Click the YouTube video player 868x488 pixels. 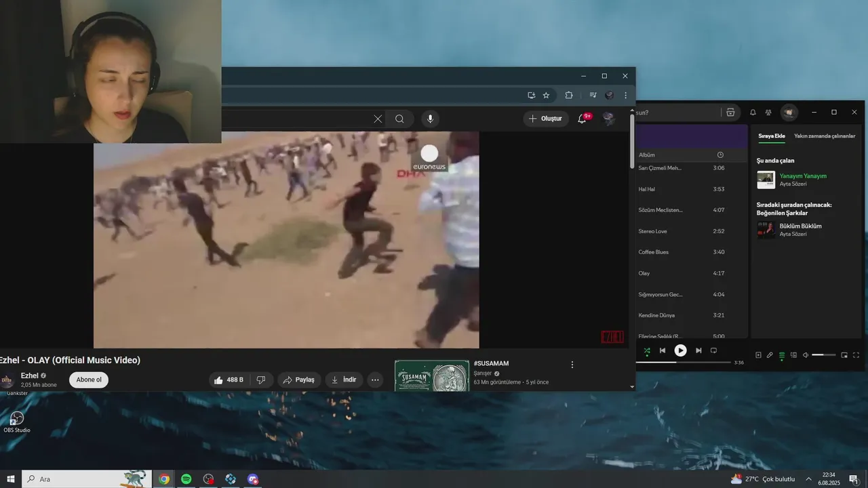point(286,239)
